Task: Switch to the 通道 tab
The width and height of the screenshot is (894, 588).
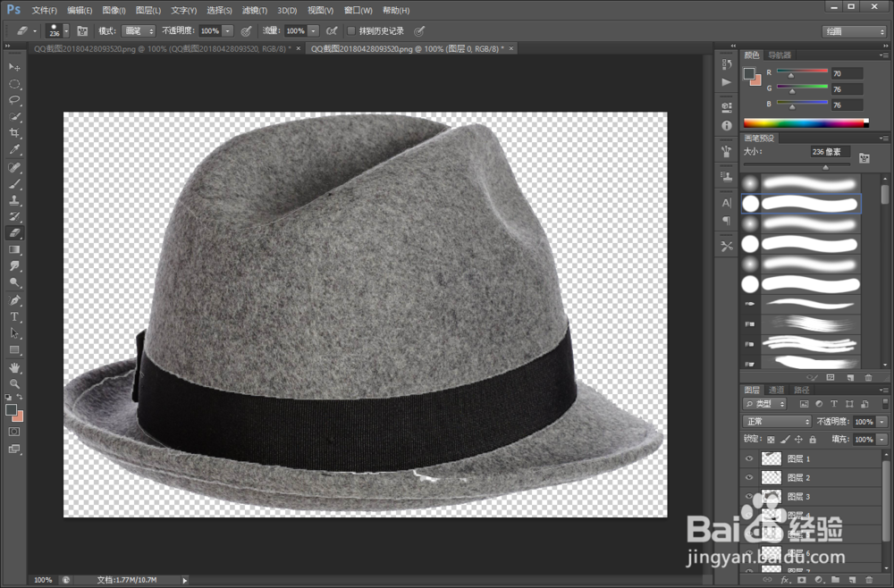Action: (x=776, y=390)
